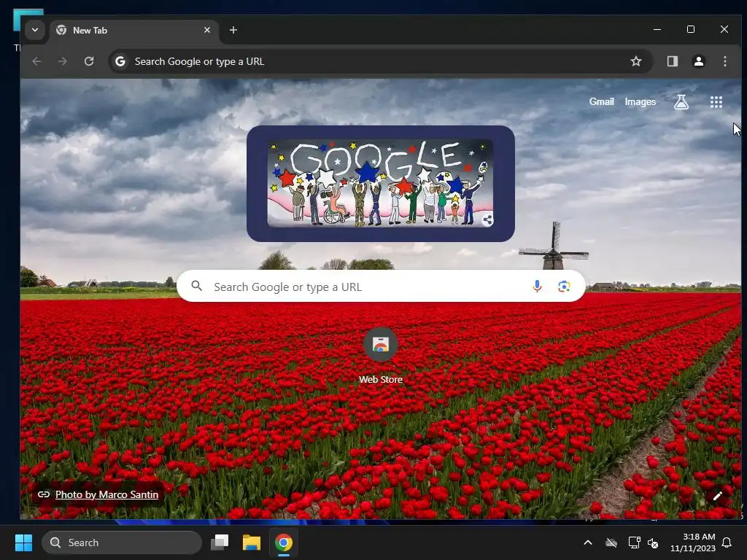Click the Google icon in address bar
The width and height of the screenshot is (747, 560).
pyautogui.click(x=120, y=61)
